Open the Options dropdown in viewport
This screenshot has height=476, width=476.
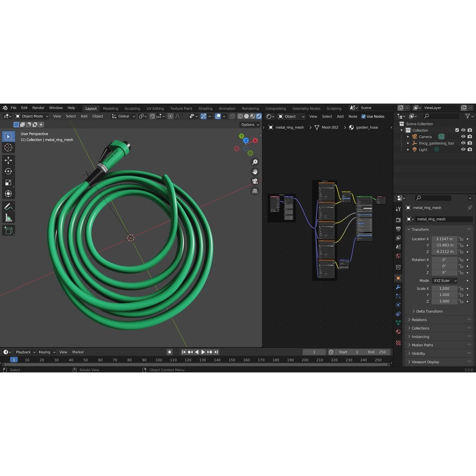tap(250, 125)
